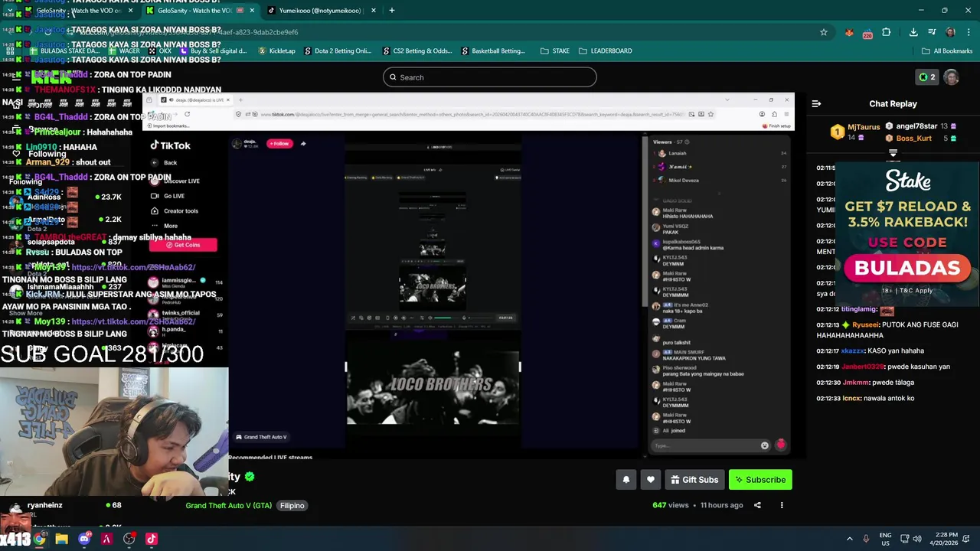
Task: Open the LEADERBOARD bookmarks folder
Action: (x=605, y=51)
